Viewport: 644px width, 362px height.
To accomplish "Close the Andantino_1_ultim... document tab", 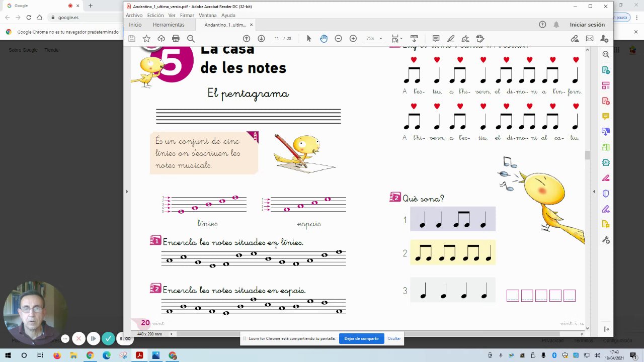I will (251, 25).
